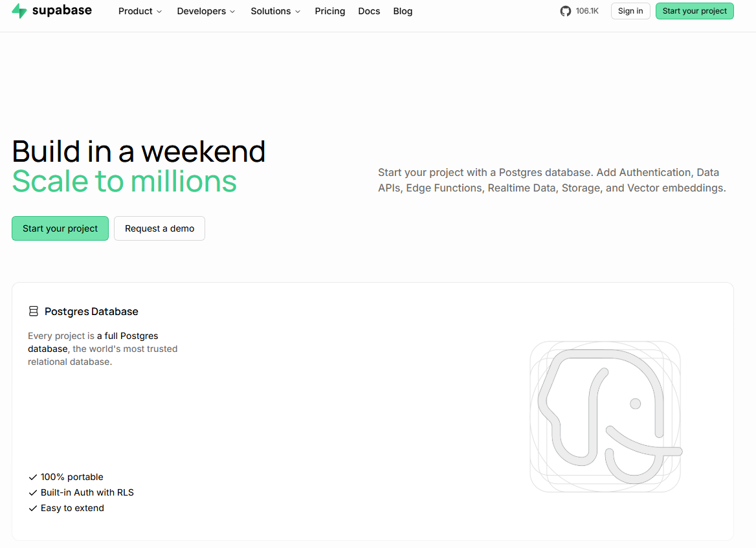Expand the Product dropdown menu

140,11
